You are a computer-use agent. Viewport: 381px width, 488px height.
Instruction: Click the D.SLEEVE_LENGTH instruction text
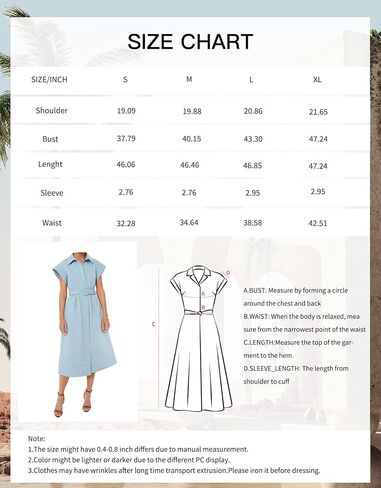click(x=296, y=375)
